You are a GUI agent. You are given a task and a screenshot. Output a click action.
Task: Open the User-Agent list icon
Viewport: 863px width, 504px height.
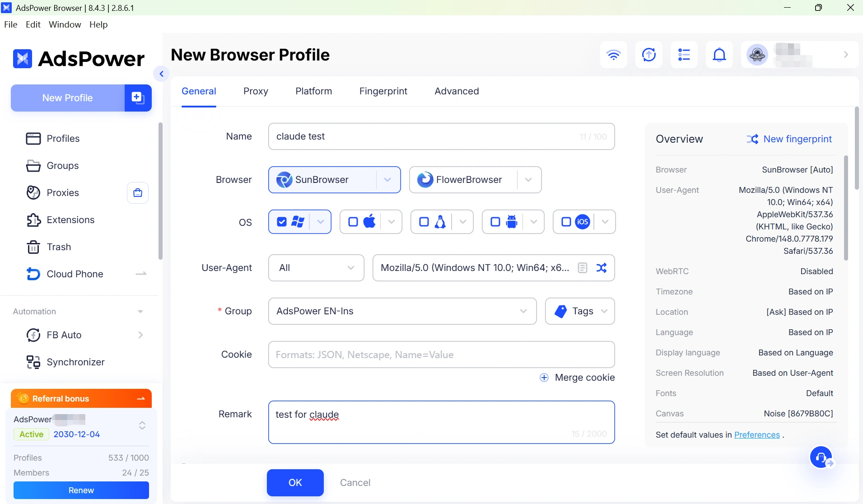click(x=583, y=268)
